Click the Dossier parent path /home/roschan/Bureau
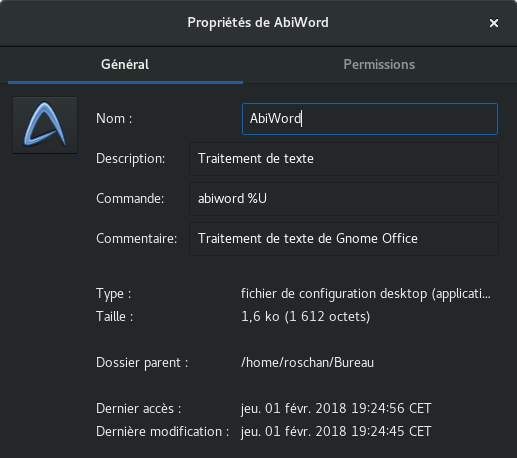 [307, 363]
